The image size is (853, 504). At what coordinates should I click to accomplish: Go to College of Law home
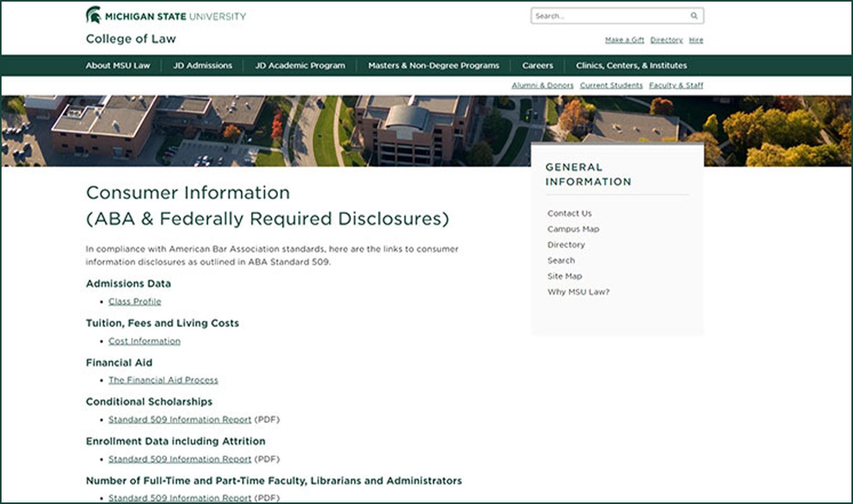131,39
